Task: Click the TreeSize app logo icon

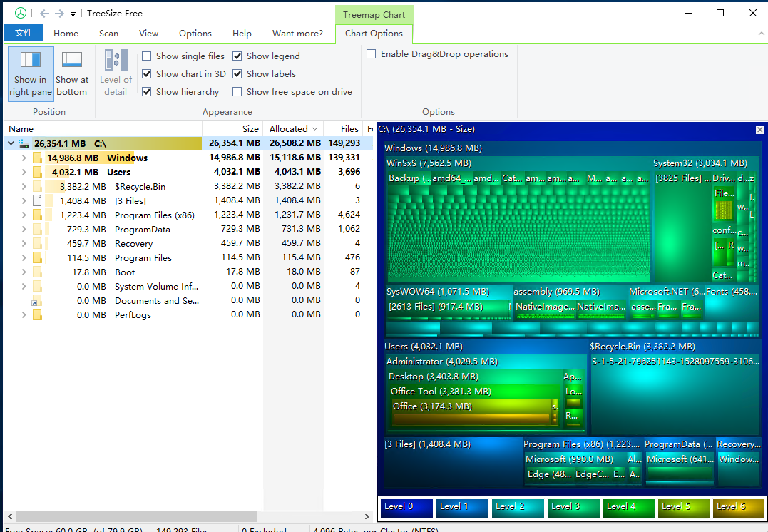Action: [x=20, y=14]
